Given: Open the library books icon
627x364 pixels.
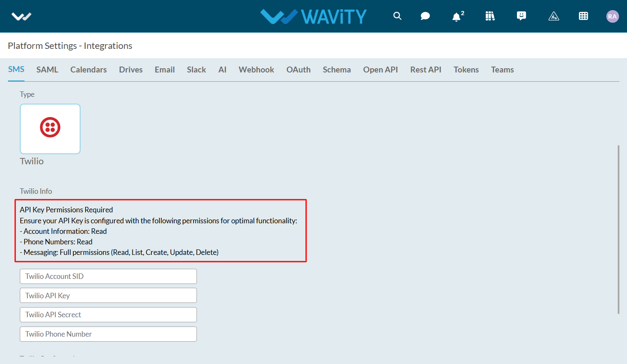Looking at the screenshot, I should pos(490,16).
